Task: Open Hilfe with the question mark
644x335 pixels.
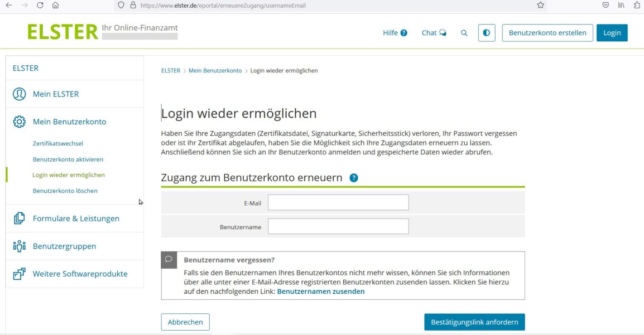Action: click(x=395, y=33)
